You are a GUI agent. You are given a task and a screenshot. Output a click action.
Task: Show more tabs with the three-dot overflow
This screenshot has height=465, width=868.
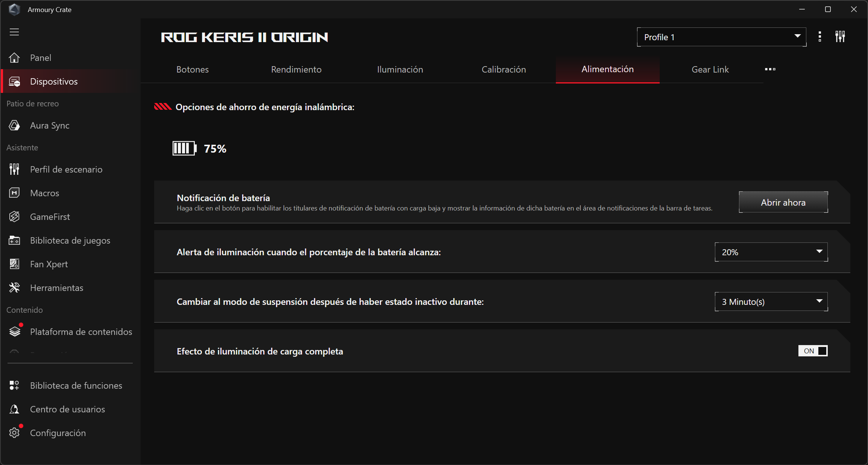point(770,69)
